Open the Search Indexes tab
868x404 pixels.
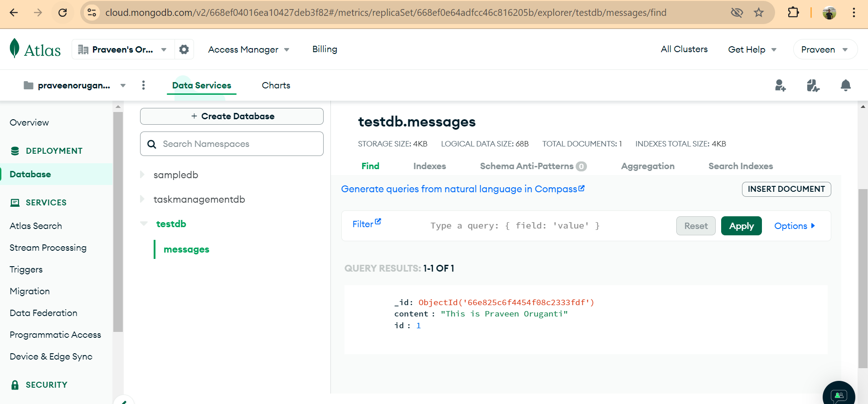click(741, 166)
